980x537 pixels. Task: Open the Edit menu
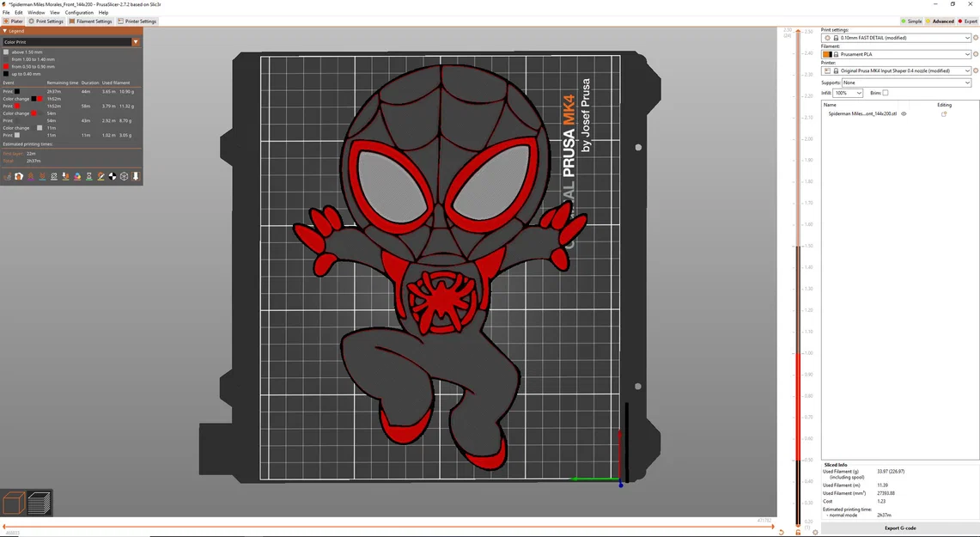click(19, 13)
